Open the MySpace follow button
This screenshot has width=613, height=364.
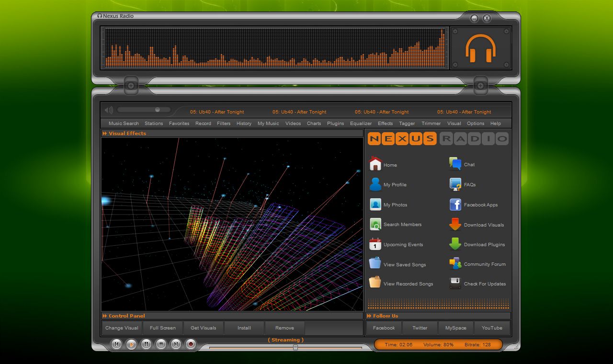[456, 328]
